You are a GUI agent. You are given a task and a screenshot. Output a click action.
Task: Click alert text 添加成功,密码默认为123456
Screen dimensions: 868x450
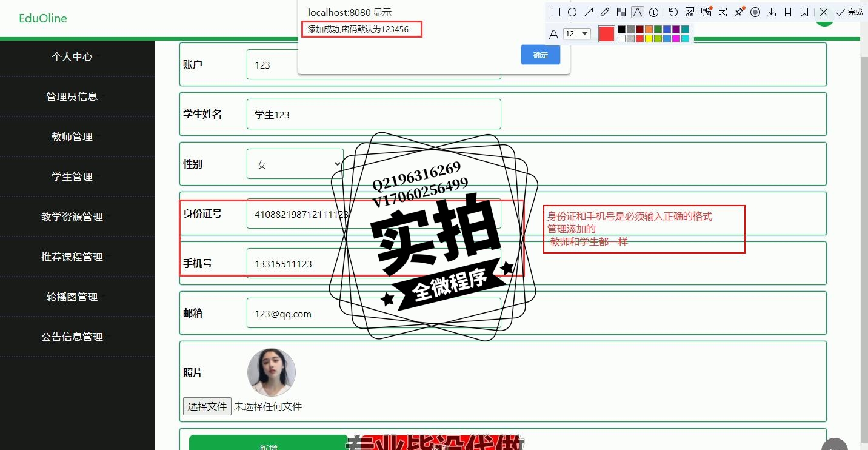(x=358, y=29)
